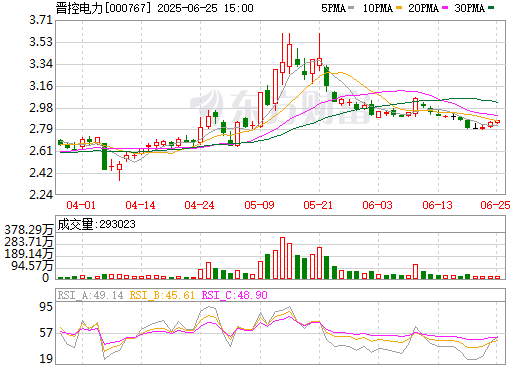The image size is (520, 365).
Task: Click the 378.29万 volume axis label
Action: coord(29,229)
